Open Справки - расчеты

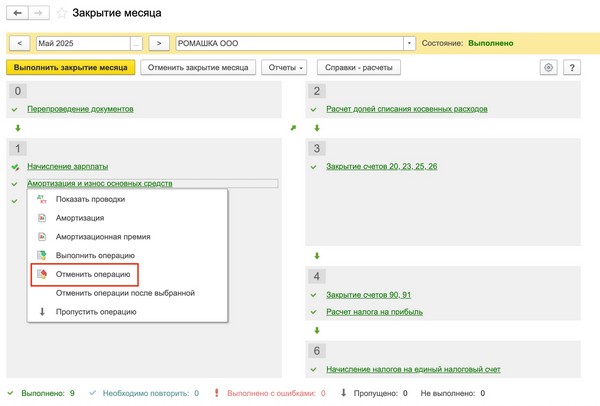pyautogui.click(x=358, y=68)
